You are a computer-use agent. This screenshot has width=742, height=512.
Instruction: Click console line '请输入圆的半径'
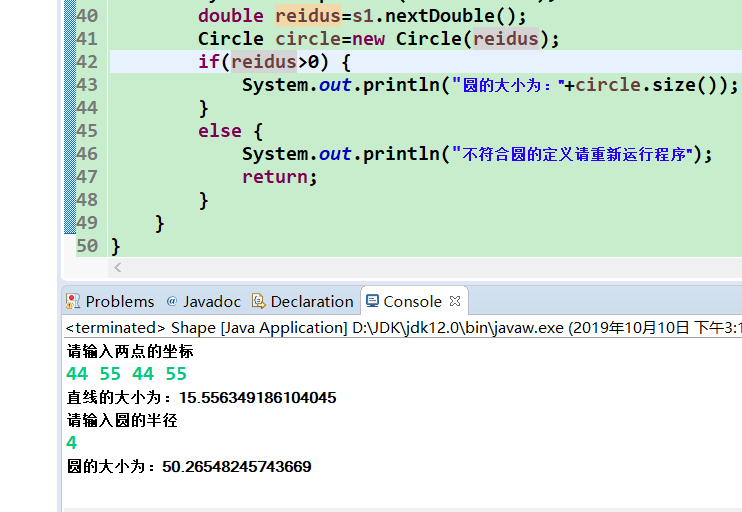tap(122, 420)
